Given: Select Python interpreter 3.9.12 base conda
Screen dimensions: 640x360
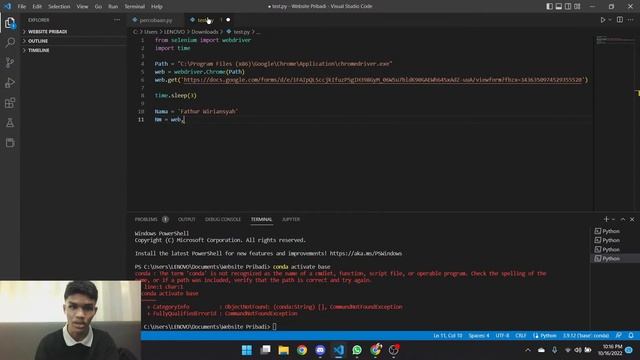Looking at the screenshot, I should coord(586,336).
